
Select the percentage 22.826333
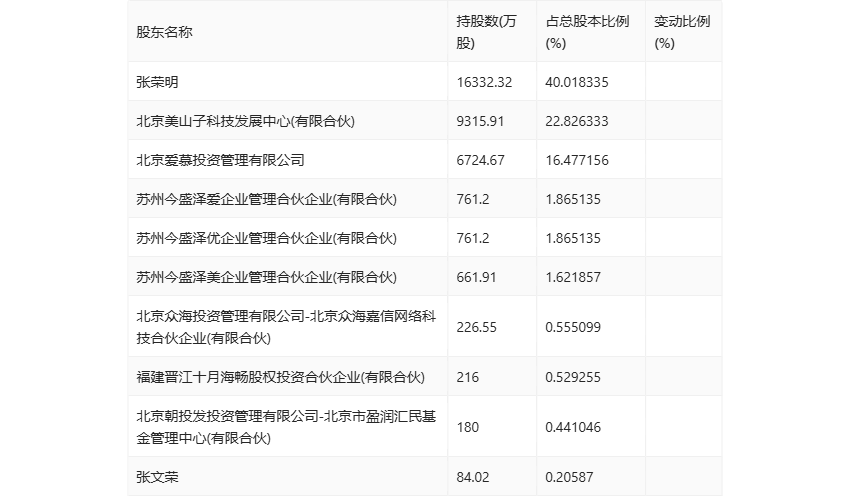[577, 121]
